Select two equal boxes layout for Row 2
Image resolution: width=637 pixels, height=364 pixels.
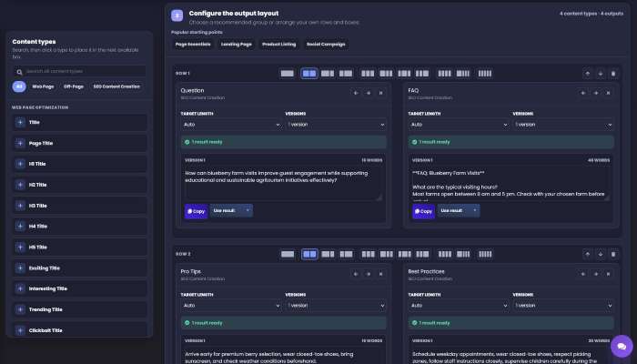(309, 254)
